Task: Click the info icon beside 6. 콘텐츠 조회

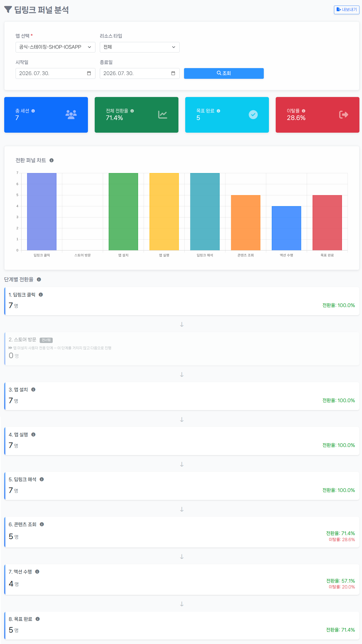Action: coord(42,524)
